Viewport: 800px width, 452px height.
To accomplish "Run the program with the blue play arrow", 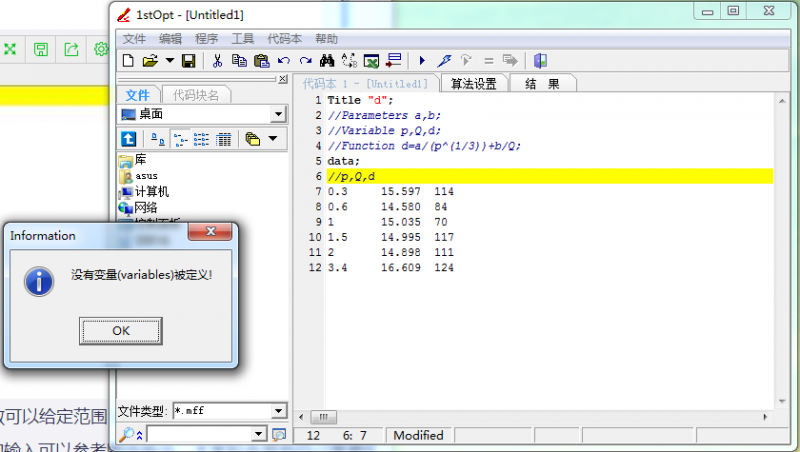I will 422,61.
